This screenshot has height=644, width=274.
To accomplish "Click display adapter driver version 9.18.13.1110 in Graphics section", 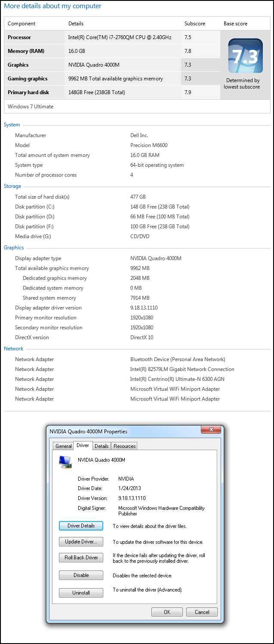I will [x=144, y=308].
